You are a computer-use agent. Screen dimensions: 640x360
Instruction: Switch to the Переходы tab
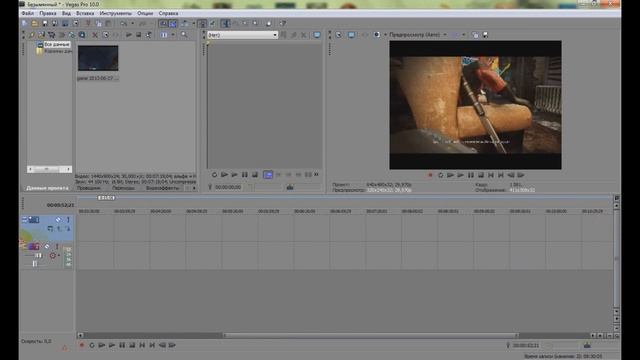(x=123, y=188)
